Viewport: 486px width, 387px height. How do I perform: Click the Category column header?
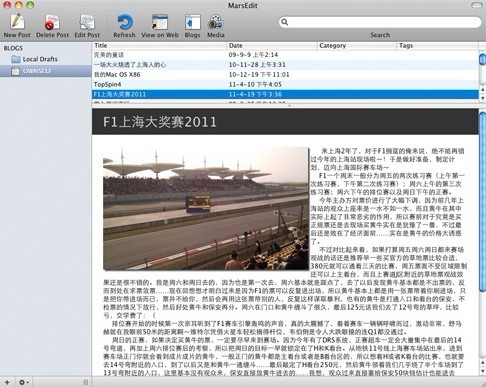coord(357,46)
